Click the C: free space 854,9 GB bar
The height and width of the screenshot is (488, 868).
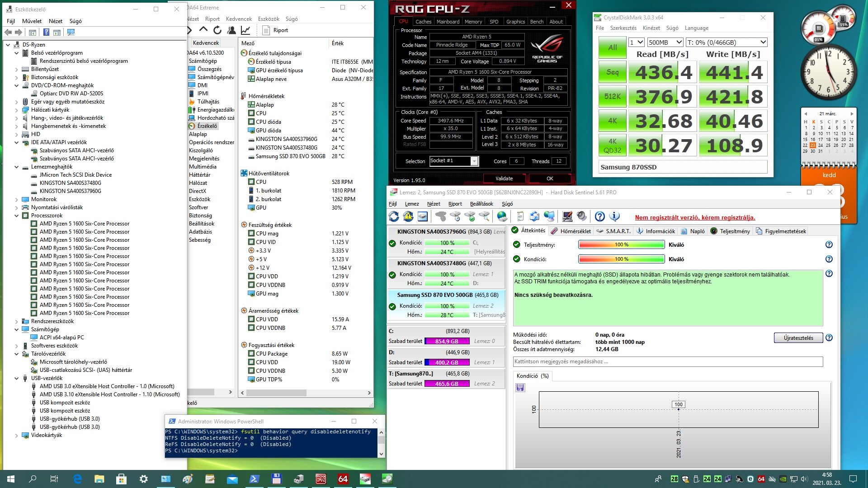coord(447,341)
